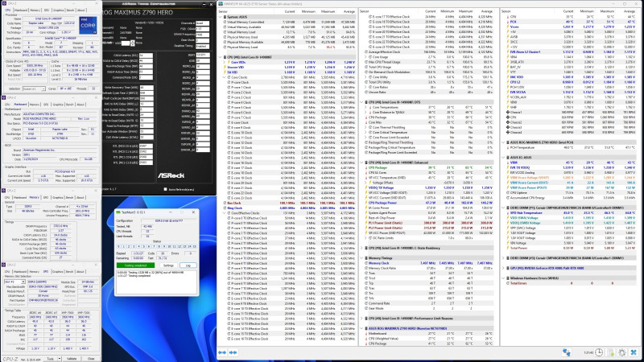
Task: Collapse the System: ASUS sensor group
Action: tap(221, 17)
